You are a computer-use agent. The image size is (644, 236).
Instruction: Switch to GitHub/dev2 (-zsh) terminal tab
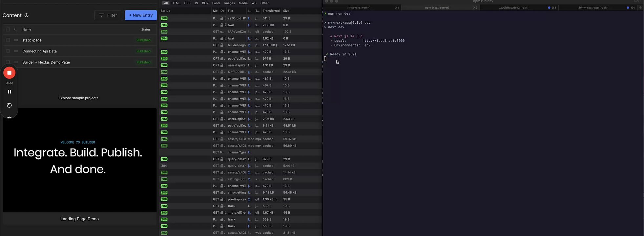point(519,8)
